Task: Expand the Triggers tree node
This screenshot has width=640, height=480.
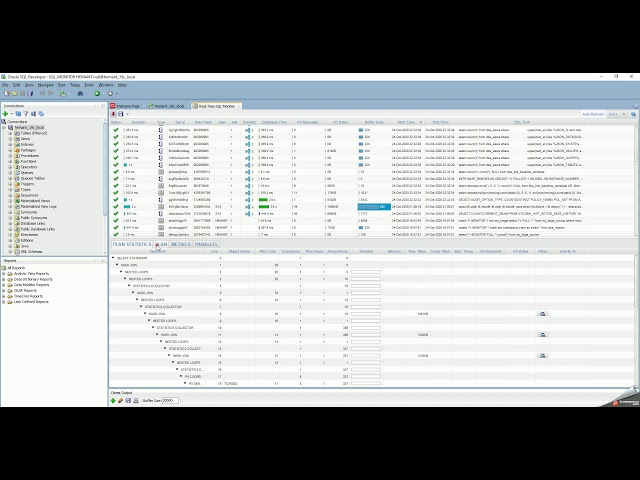Action: (10, 184)
